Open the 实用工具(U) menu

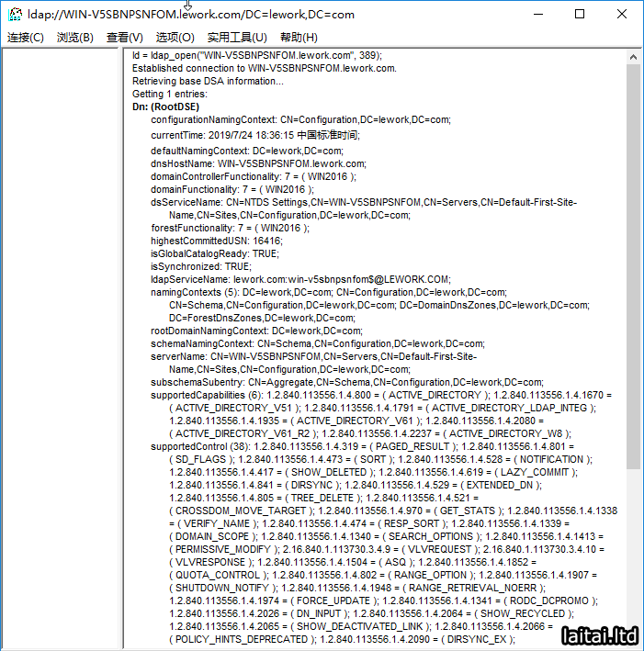236,38
